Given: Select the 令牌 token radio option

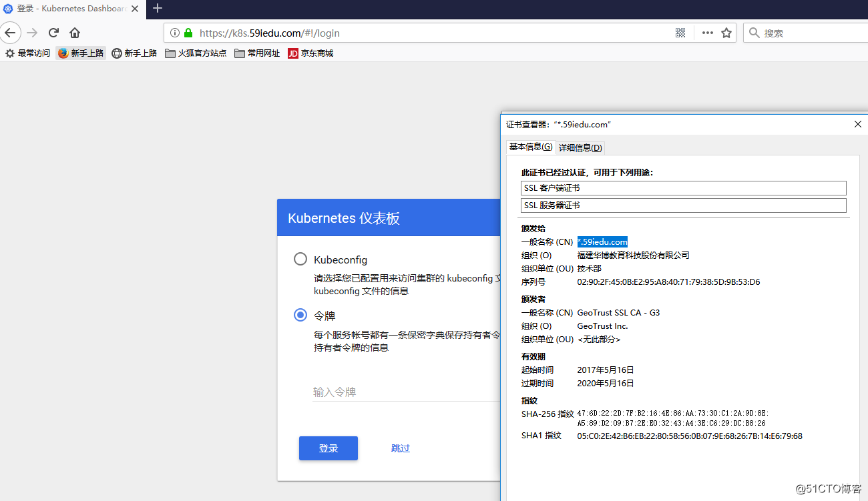Looking at the screenshot, I should 300,315.
